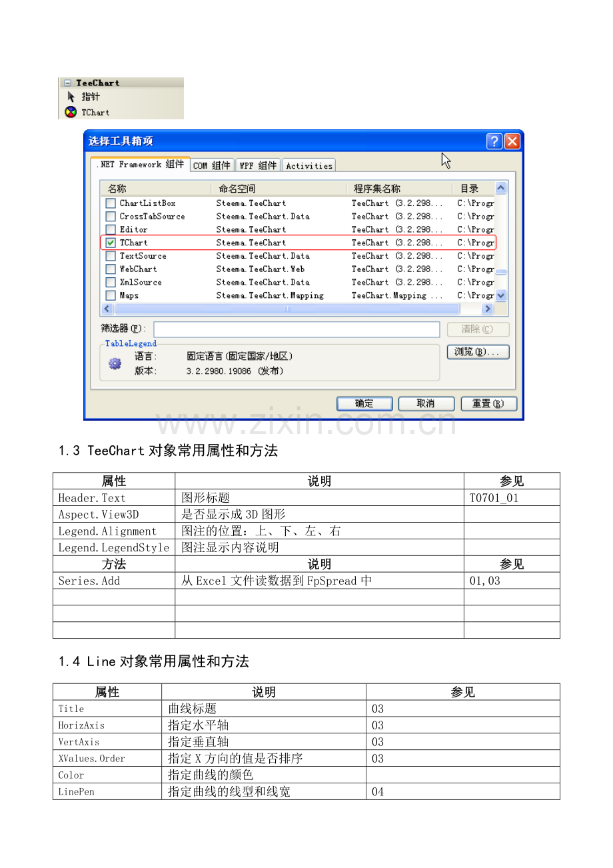This screenshot has width=613, height=868.
Task: Click the 'Series.Add' table cell
Action: pos(114,581)
